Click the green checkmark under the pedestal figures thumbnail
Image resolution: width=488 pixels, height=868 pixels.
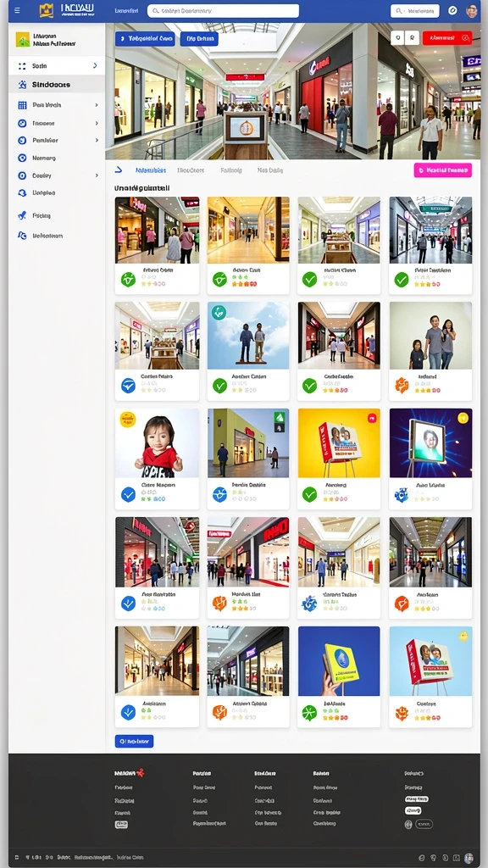coord(219,386)
